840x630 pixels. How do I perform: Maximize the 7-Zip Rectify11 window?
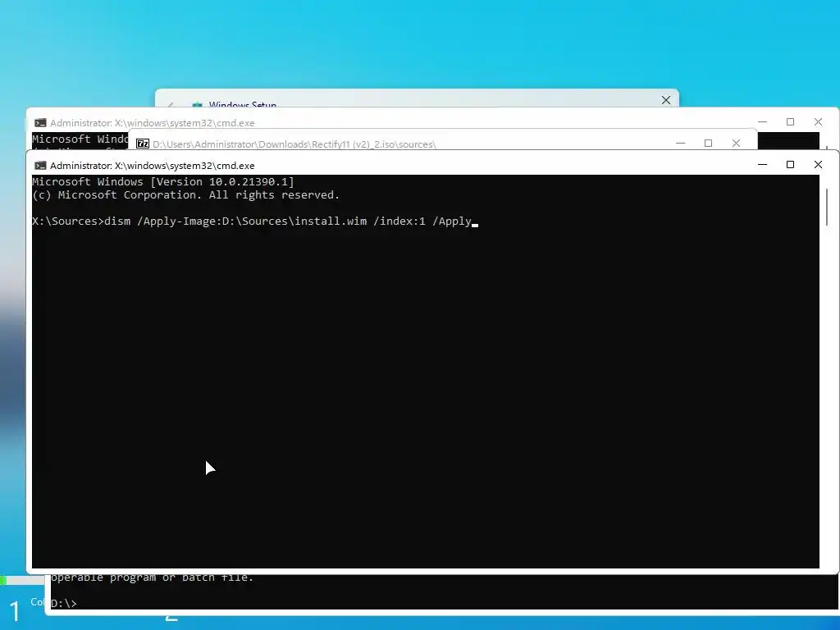pyautogui.click(x=708, y=143)
